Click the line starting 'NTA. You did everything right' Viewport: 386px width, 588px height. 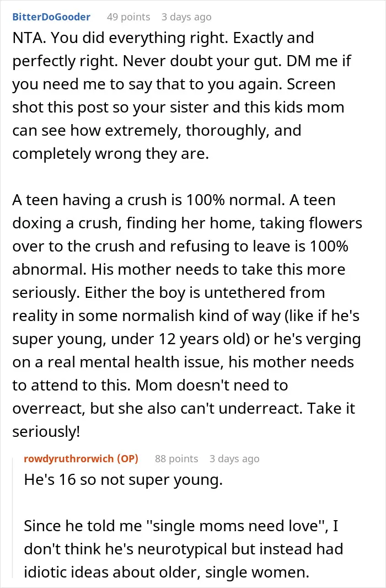[163, 38]
